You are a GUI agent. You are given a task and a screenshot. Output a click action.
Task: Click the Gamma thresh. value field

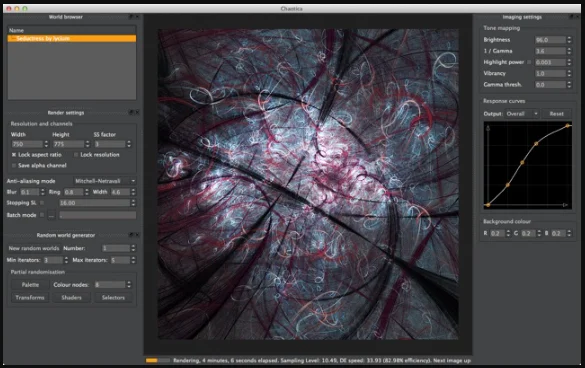(550, 85)
